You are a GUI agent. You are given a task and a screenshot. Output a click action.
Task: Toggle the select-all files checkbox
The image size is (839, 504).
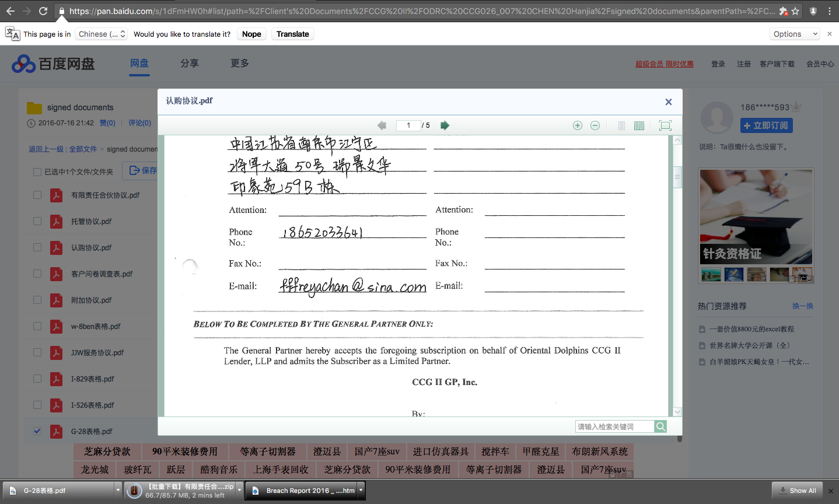click(37, 171)
